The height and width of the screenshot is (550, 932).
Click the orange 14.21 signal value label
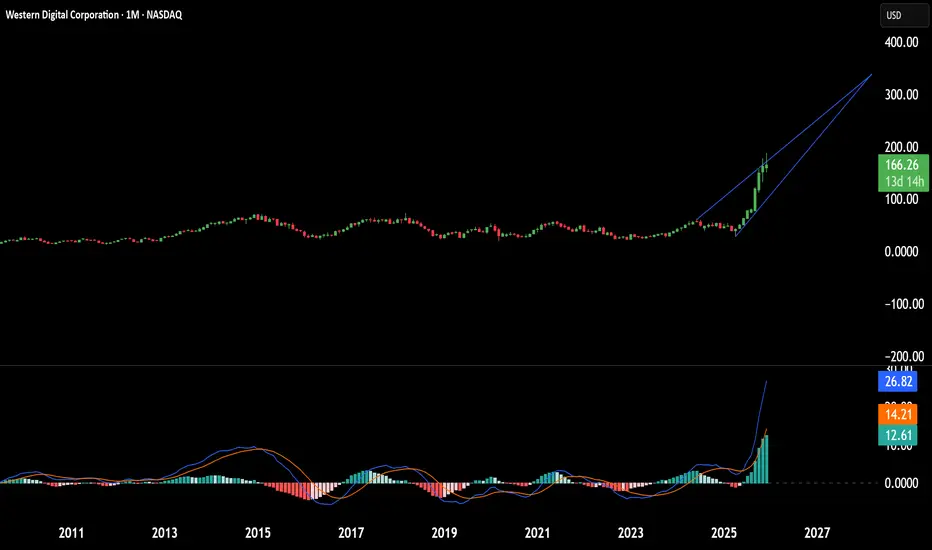[898, 414]
